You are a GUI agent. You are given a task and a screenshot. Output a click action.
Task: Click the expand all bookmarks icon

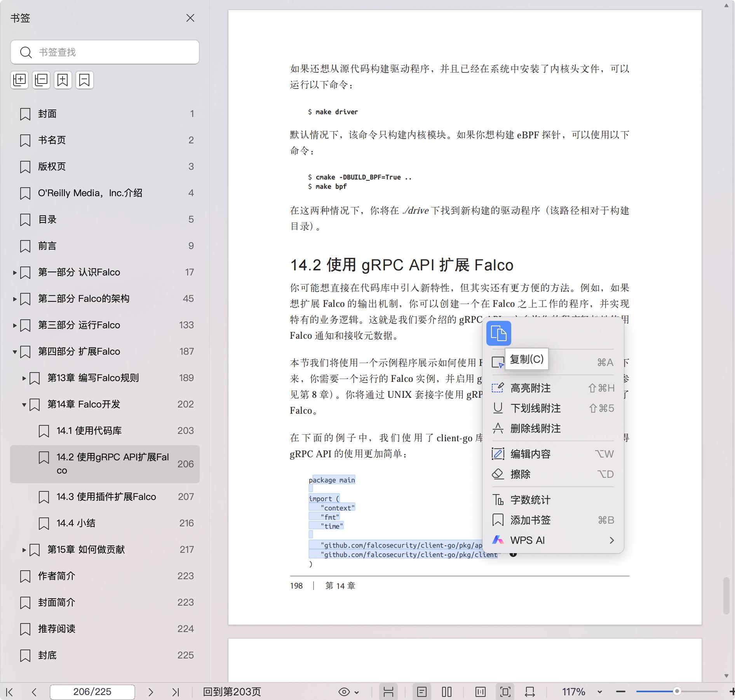tap(19, 80)
